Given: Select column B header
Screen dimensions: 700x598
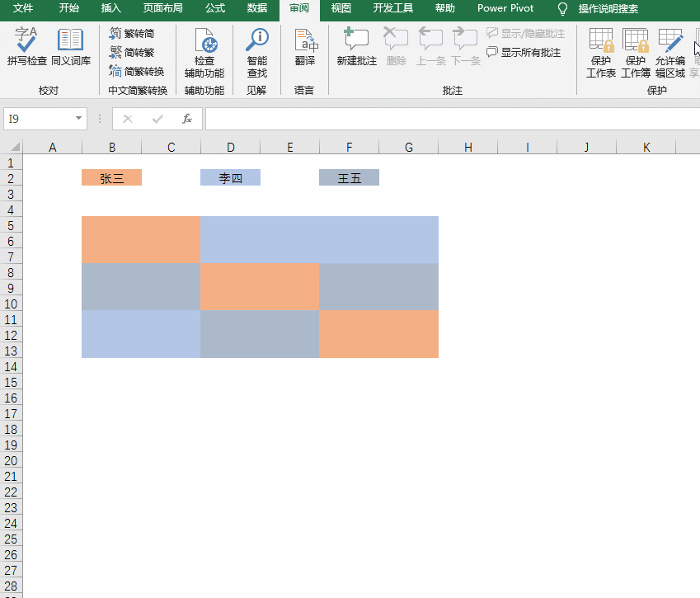Looking at the screenshot, I should point(112,147).
